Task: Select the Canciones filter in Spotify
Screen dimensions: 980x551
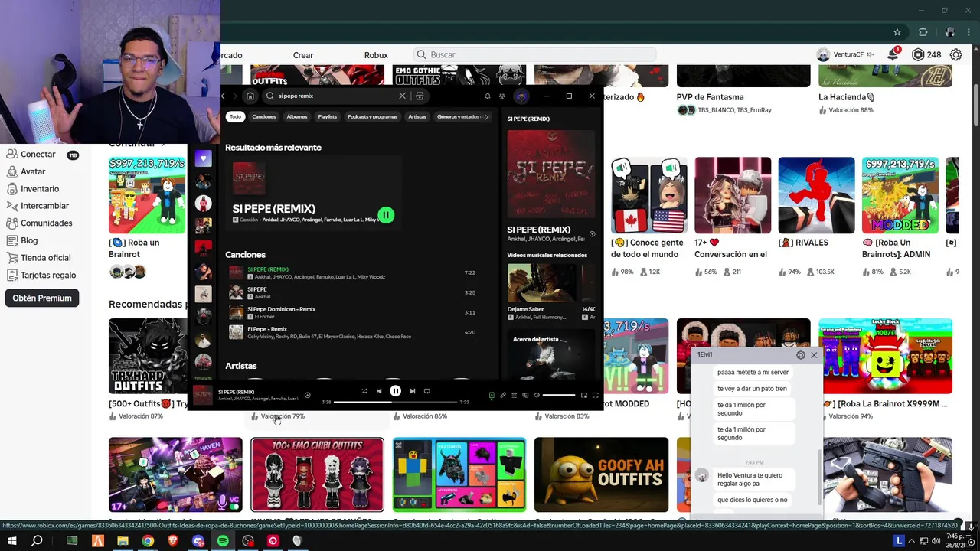Action: (x=264, y=117)
